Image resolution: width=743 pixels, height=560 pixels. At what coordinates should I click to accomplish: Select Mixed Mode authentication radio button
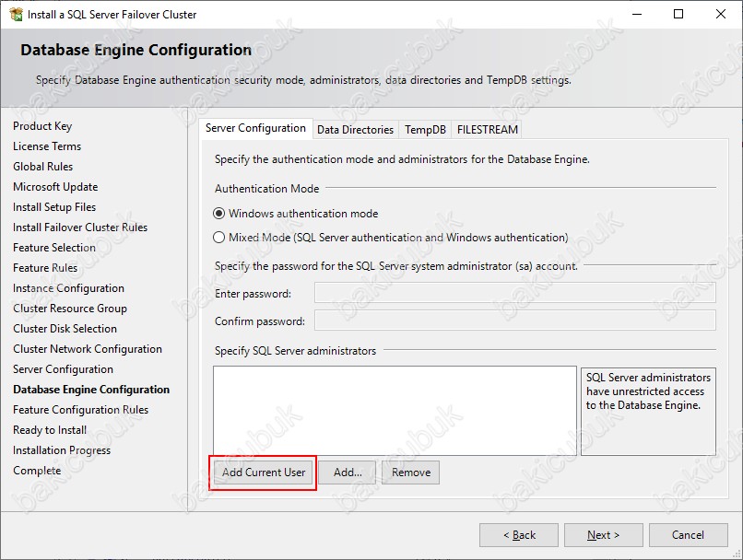pyautogui.click(x=218, y=237)
